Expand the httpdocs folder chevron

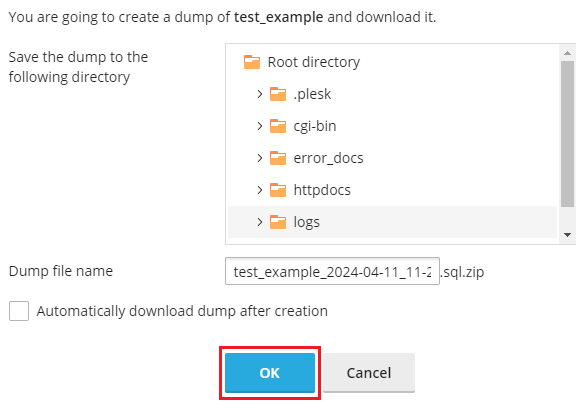point(260,190)
